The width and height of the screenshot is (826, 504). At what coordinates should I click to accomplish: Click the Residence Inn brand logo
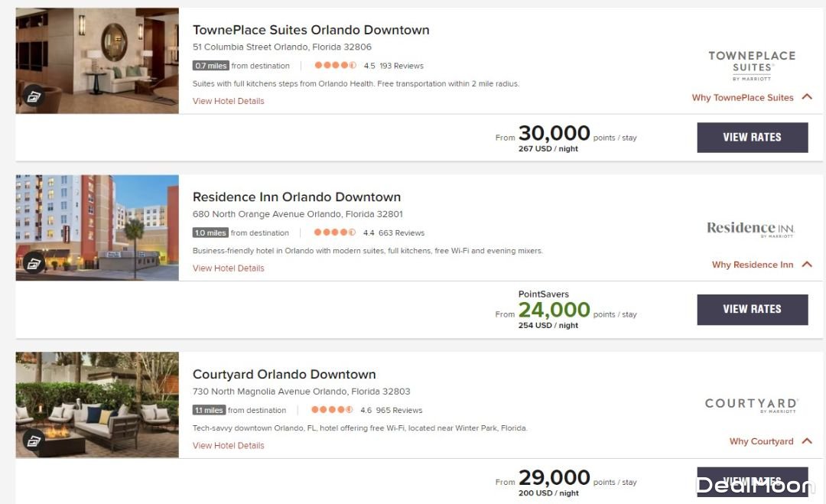[751, 229]
